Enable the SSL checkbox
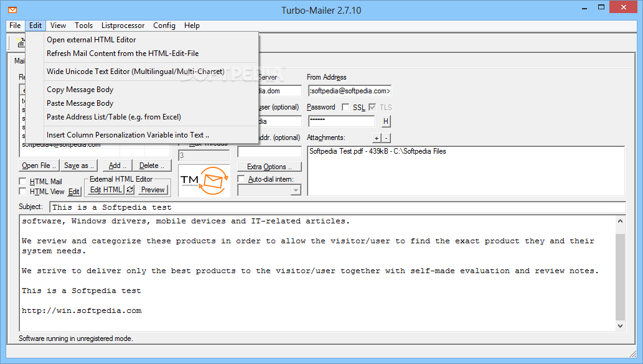643x364 pixels. pyautogui.click(x=345, y=107)
